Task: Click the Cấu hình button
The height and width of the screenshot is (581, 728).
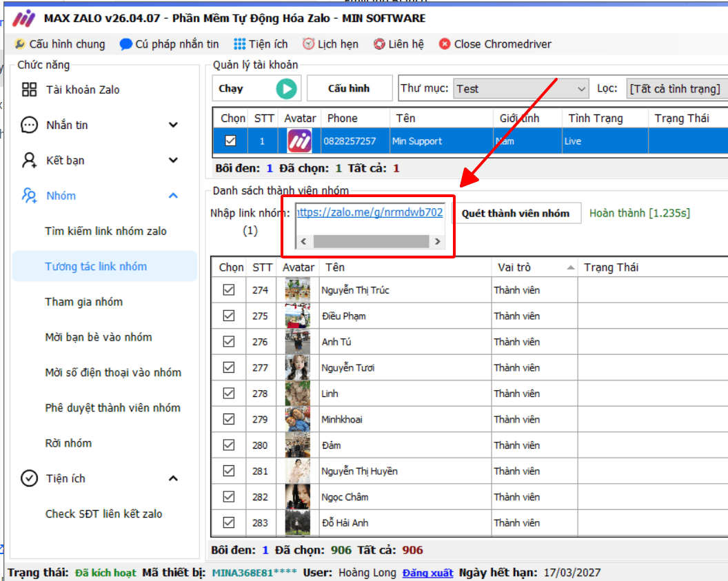Action: coord(349,88)
